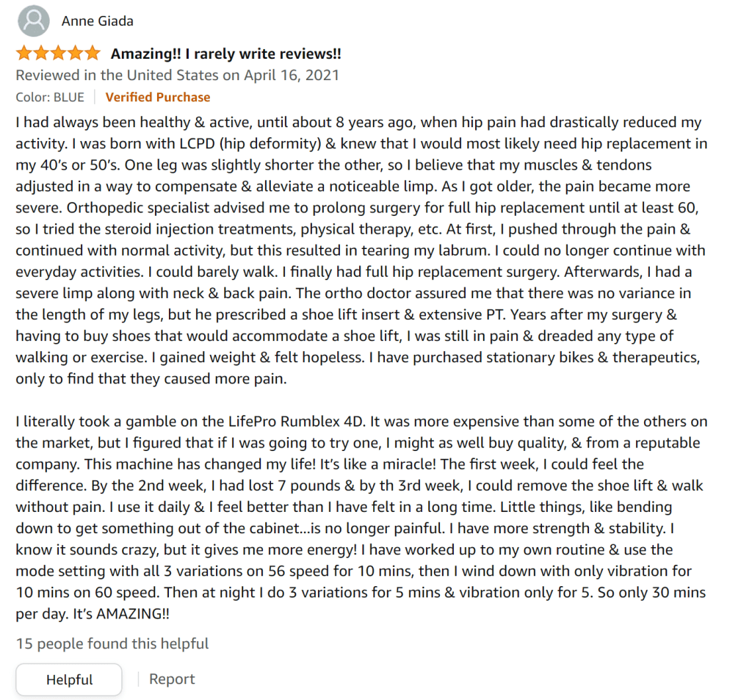Image resolution: width=752 pixels, height=700 pixels.
Task: Click the first orange rating star
Action: point(23,54)
